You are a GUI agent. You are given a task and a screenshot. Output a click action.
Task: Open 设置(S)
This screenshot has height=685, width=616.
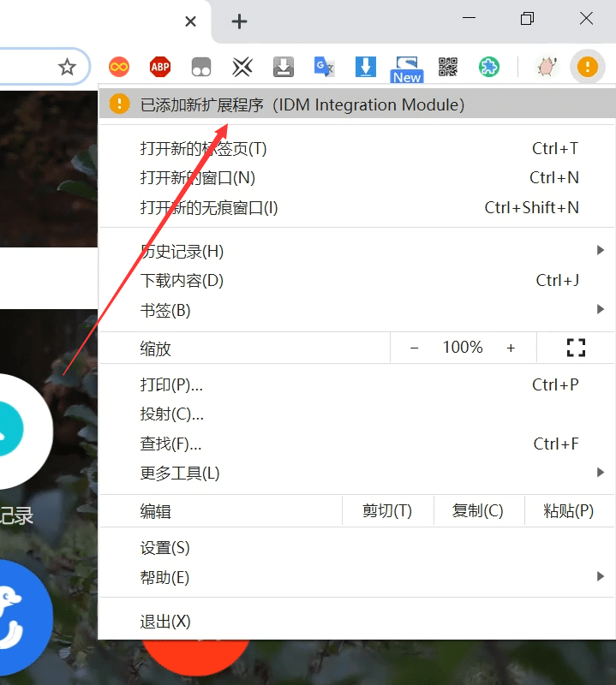coord(357,548)
